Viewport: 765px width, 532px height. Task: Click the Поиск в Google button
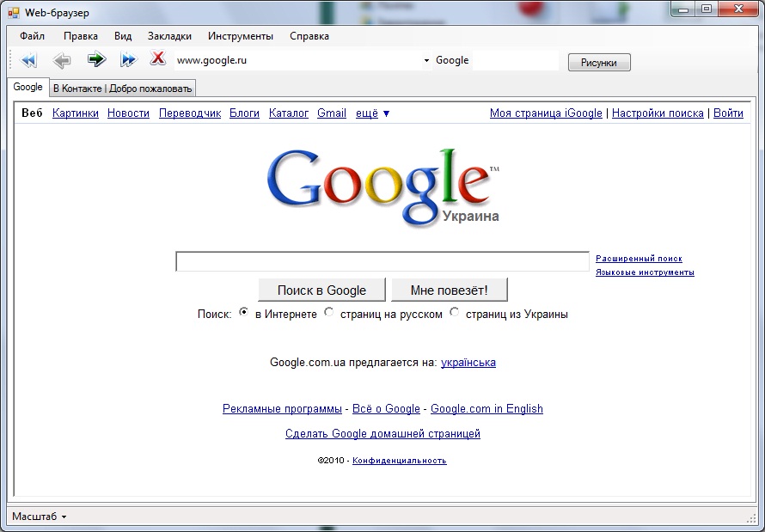click(x=321, y=290)
